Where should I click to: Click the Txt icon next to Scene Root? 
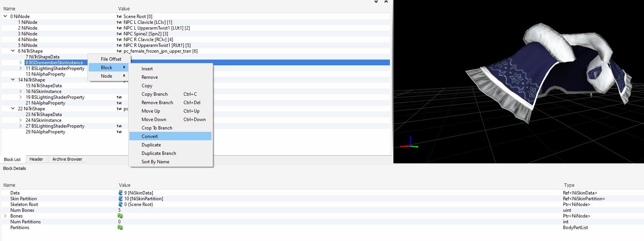tap(119, 17)
